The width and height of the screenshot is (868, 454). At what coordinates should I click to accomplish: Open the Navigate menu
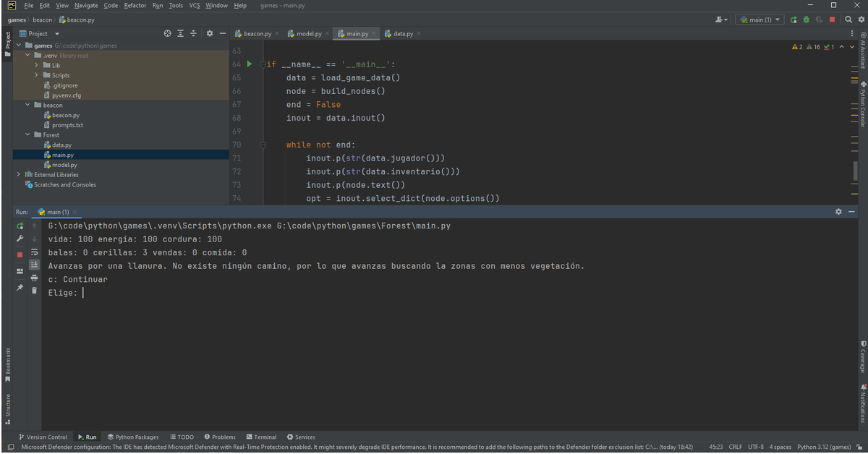[86, 5]
